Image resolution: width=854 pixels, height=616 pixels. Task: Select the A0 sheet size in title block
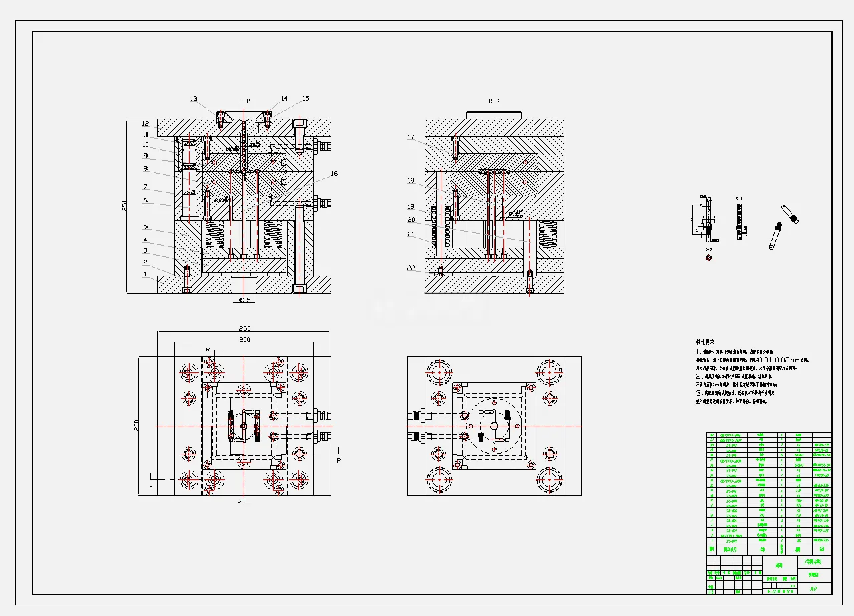(813, 589)
